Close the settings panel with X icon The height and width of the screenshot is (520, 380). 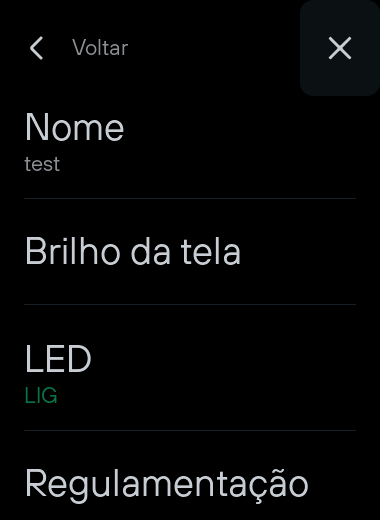pyautogui.click(x=340, y=48)
